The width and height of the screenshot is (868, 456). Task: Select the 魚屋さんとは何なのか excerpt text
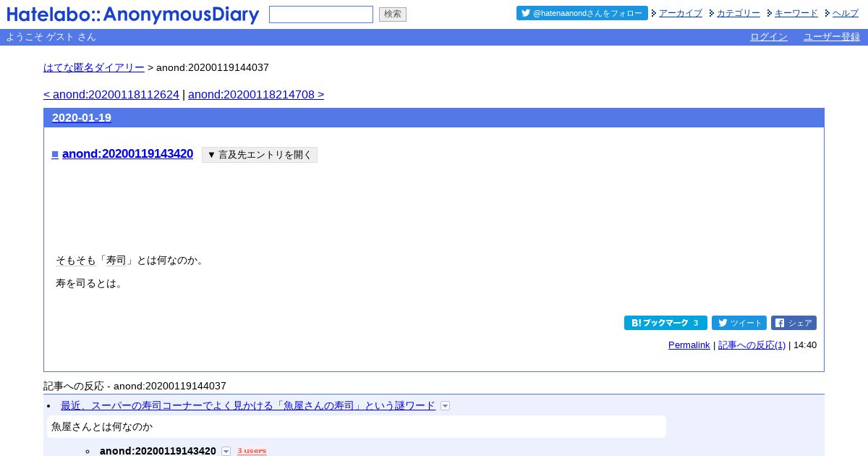tap(102, 427)
